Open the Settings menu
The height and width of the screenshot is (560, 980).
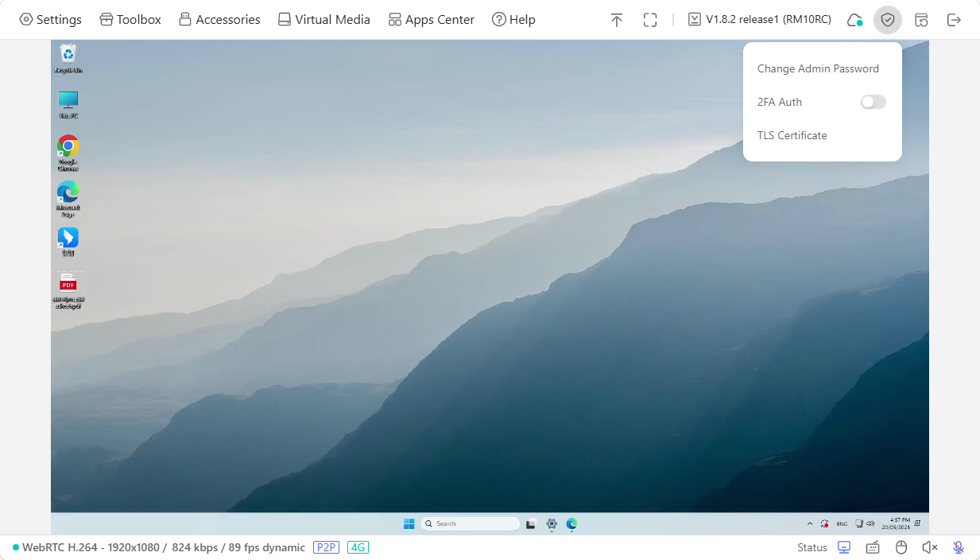click(50, 19)
